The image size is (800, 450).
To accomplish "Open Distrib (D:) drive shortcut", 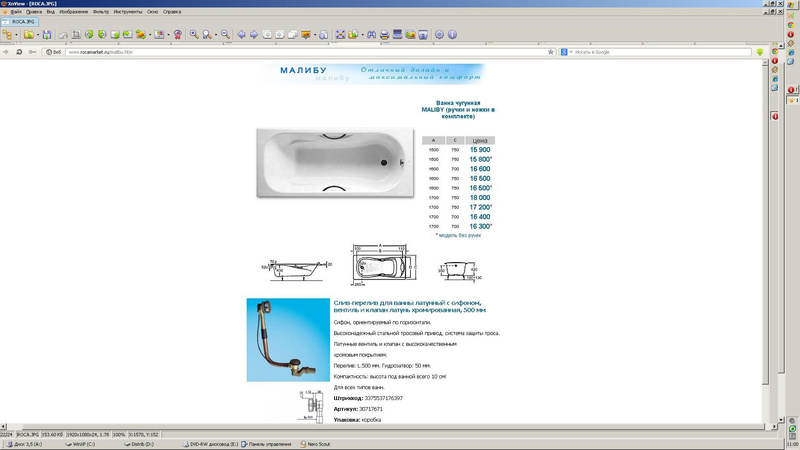I will pos(139,444).
